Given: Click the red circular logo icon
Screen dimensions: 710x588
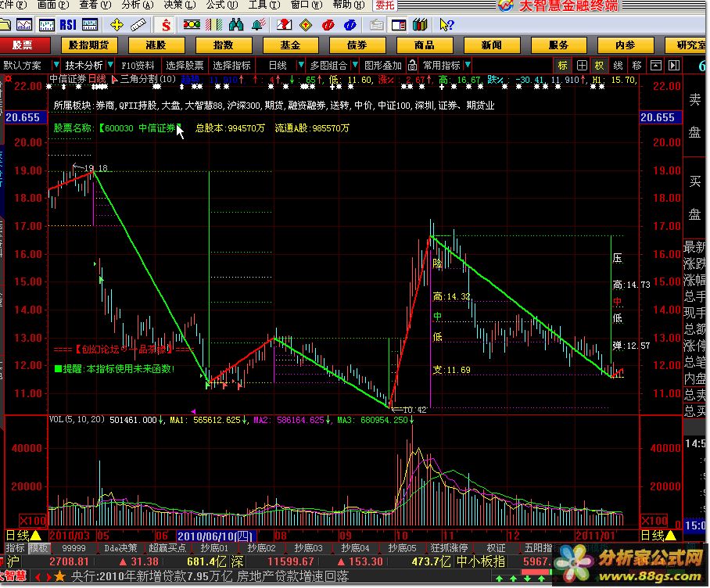Looking at the screenshot, I should (x=328, y=24).
